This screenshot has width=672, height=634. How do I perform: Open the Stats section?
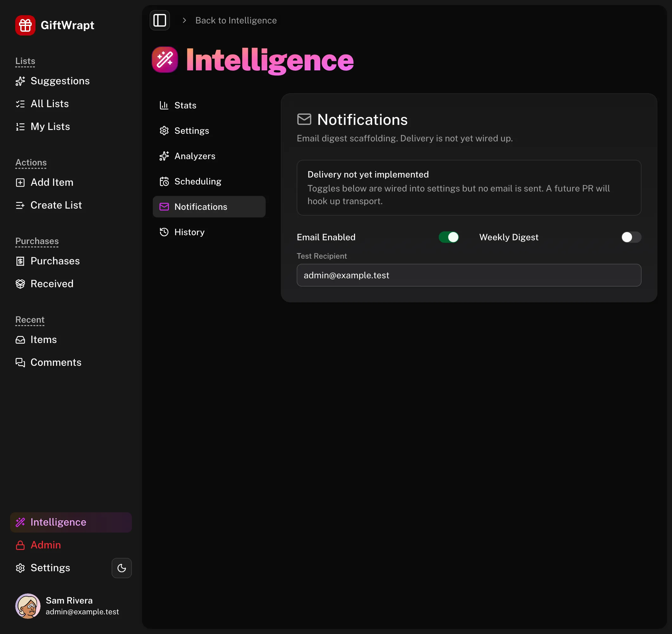209,105
